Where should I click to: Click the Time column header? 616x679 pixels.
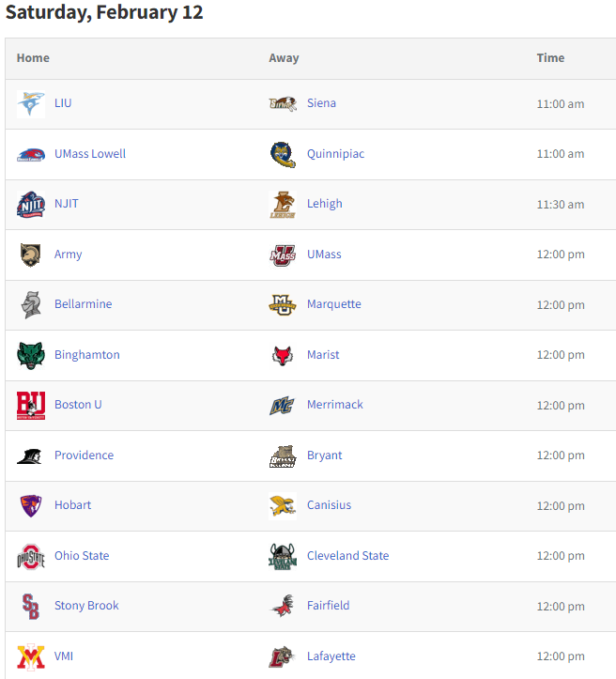click(550, 58)
